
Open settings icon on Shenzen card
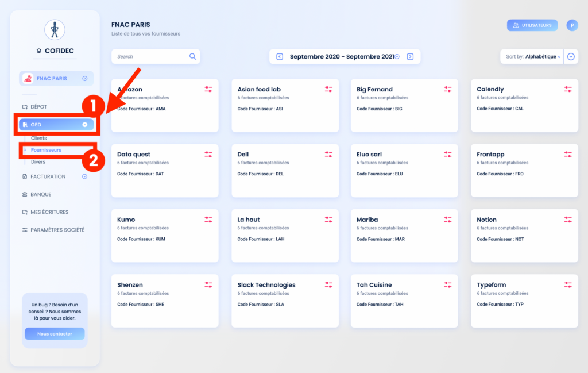tap(208, 285)
